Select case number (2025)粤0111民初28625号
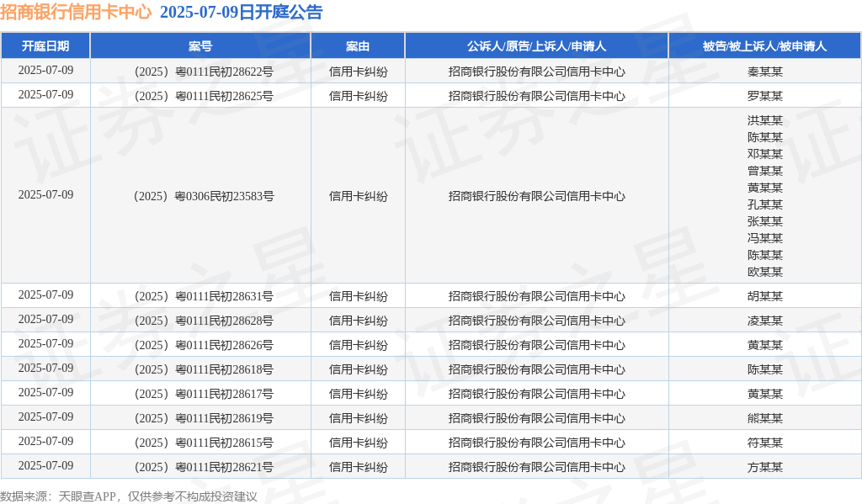Screen dimensions: 862x504 [204, 96]
